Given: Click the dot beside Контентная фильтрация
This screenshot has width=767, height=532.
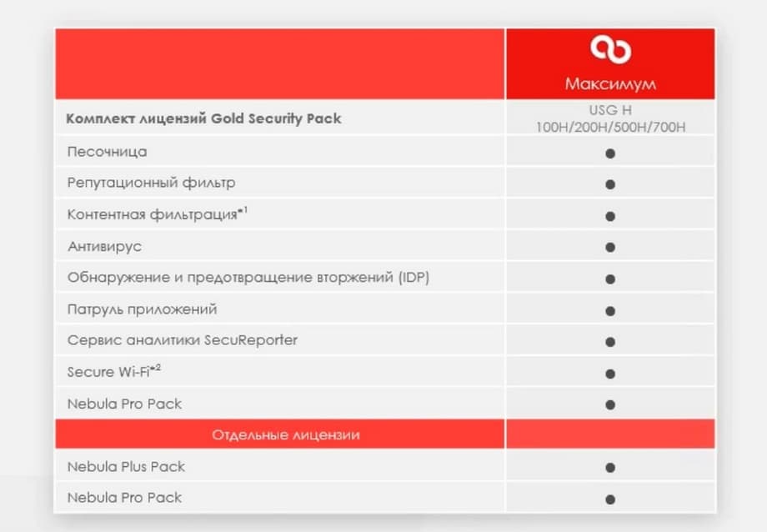Looking at the screenshot, I should click(x=610, y=216).
